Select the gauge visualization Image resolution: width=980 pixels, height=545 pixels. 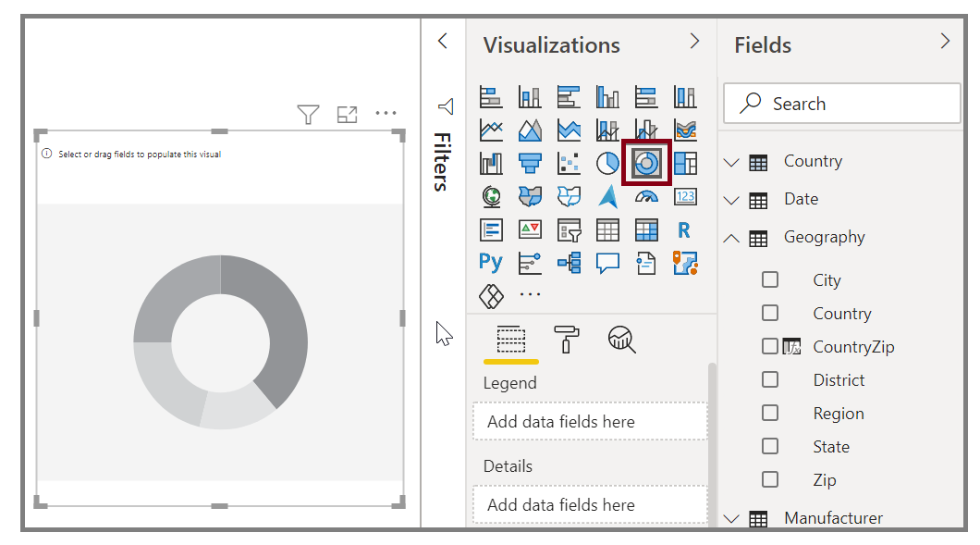645,195
